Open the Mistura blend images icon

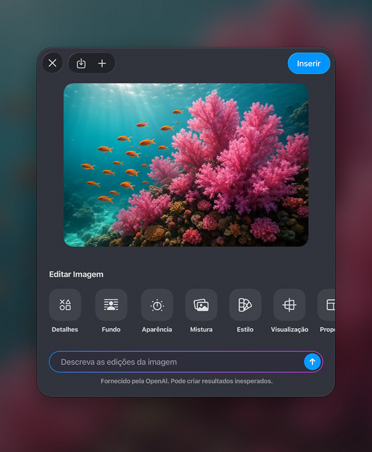click(201, 305)
